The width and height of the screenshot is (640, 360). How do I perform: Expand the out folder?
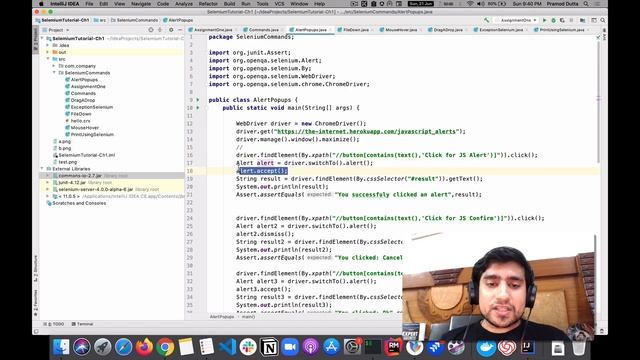48,52
